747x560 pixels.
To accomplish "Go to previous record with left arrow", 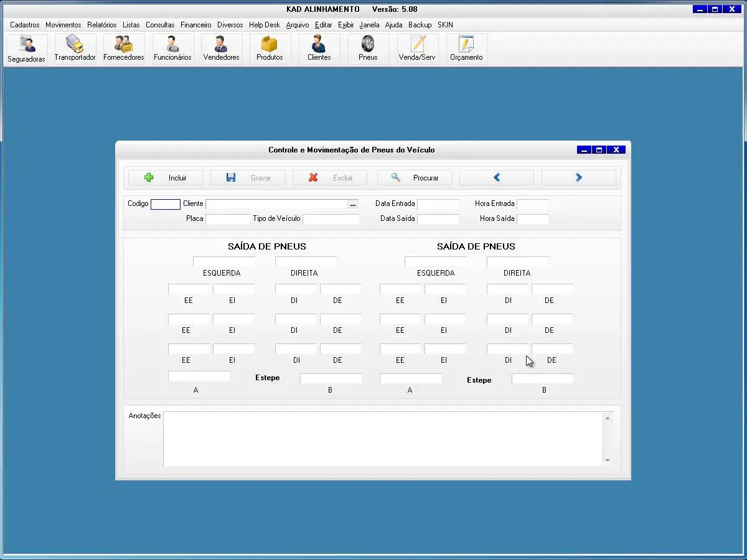I will coord(497,178).
